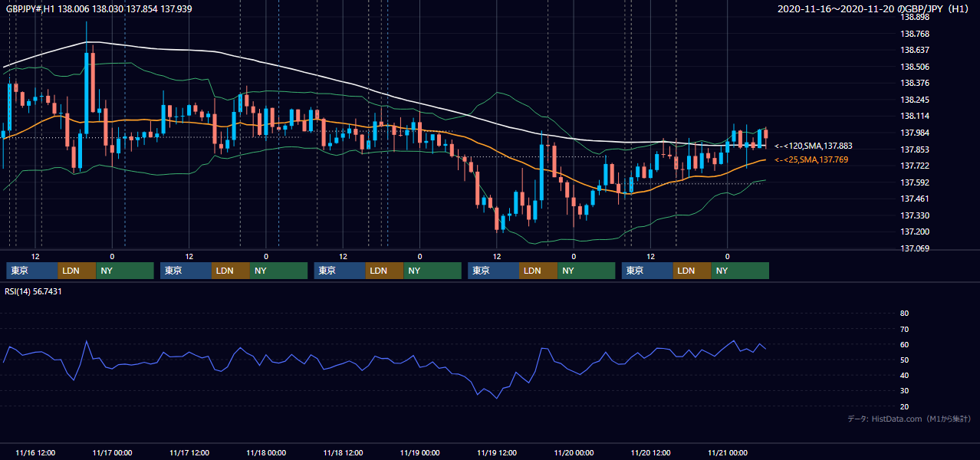Screen dimensions: 980x460
Task: Select the 東京 session block for 11/18
Action: [x=340, y=271]
